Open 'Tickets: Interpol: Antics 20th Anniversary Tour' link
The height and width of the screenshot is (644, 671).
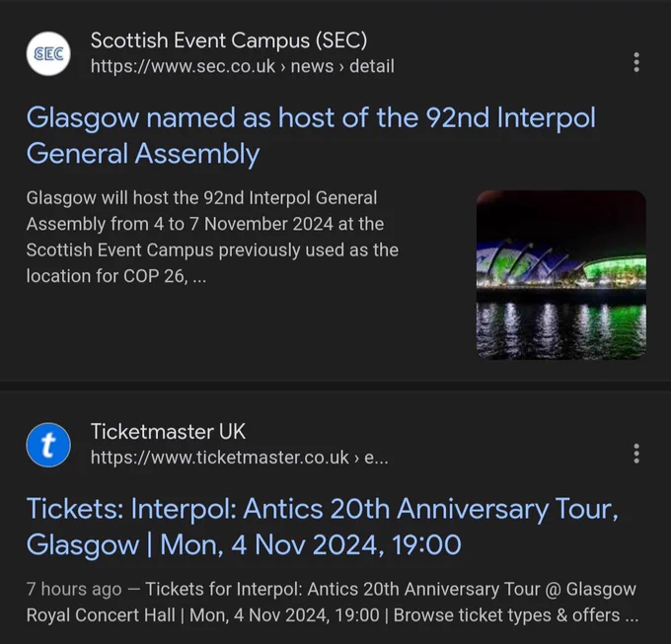coord(323,527)
